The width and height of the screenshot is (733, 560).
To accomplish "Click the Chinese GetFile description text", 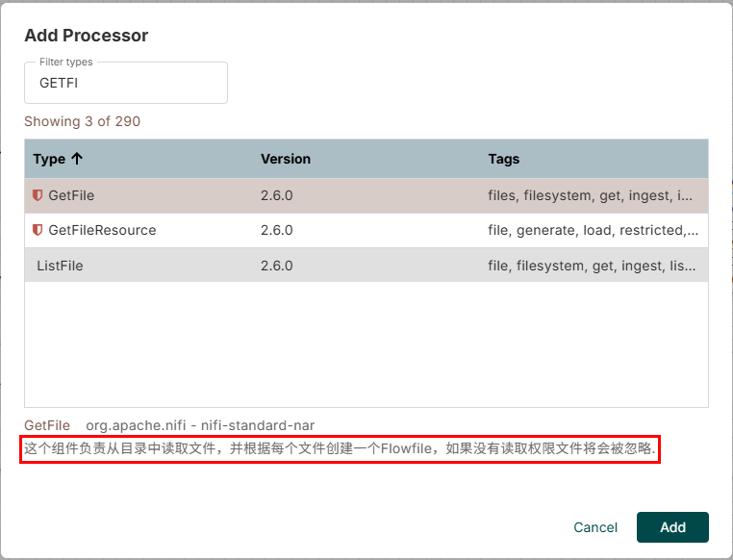I will [x=340, y=448].
